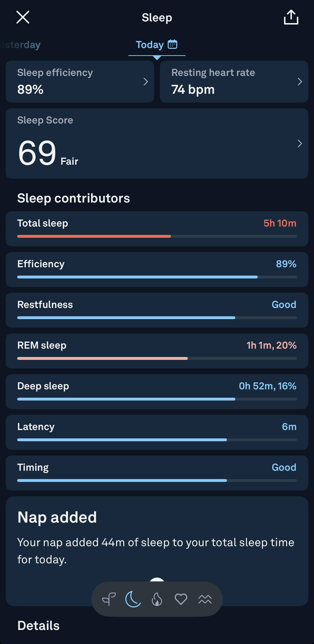Expand the Resting heart rate chevron
The image size is (314, 644).
(x=300, y=81)
